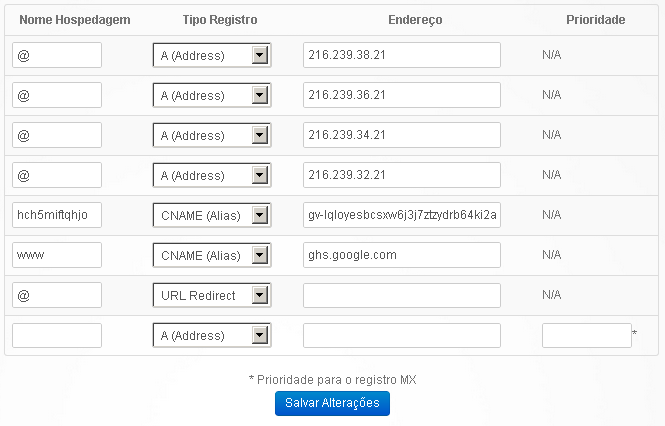Click address field containing 216.239.38.21
Image resolution: width=665 pixels, height=426 pixels.
[x=402, y=55]
